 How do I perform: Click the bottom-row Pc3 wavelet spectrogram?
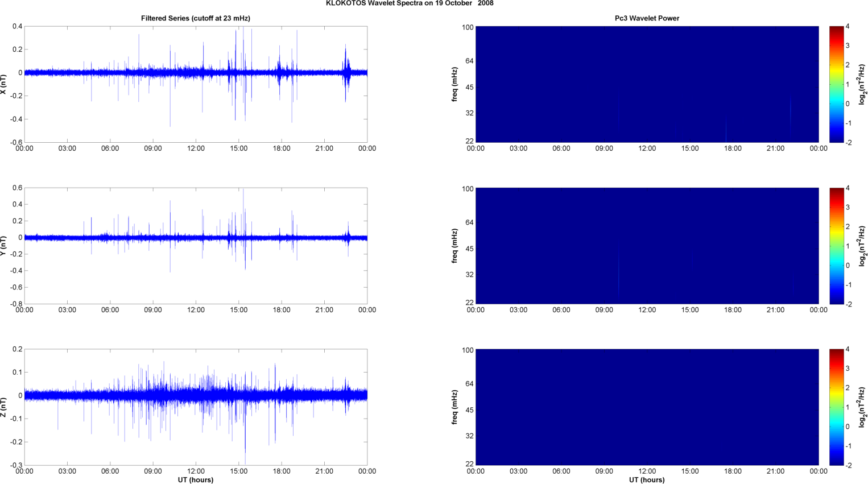click(647, 407)
